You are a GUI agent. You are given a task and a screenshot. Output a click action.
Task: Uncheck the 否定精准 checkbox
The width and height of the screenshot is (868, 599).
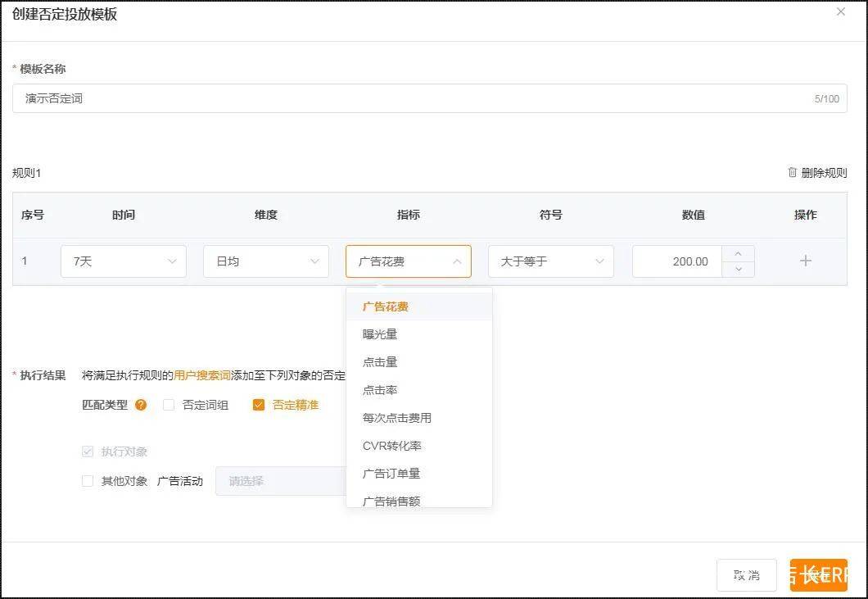[258, 404]
